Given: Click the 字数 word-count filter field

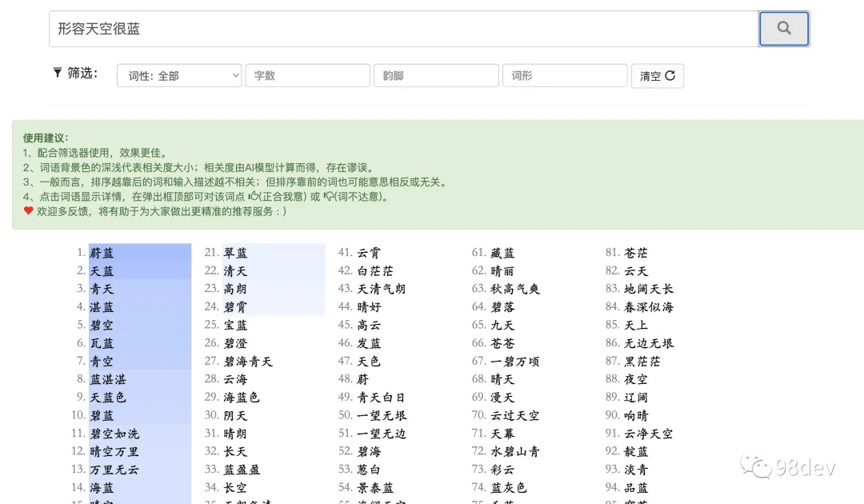Looking at the screenshot, I should pos(308,75).
